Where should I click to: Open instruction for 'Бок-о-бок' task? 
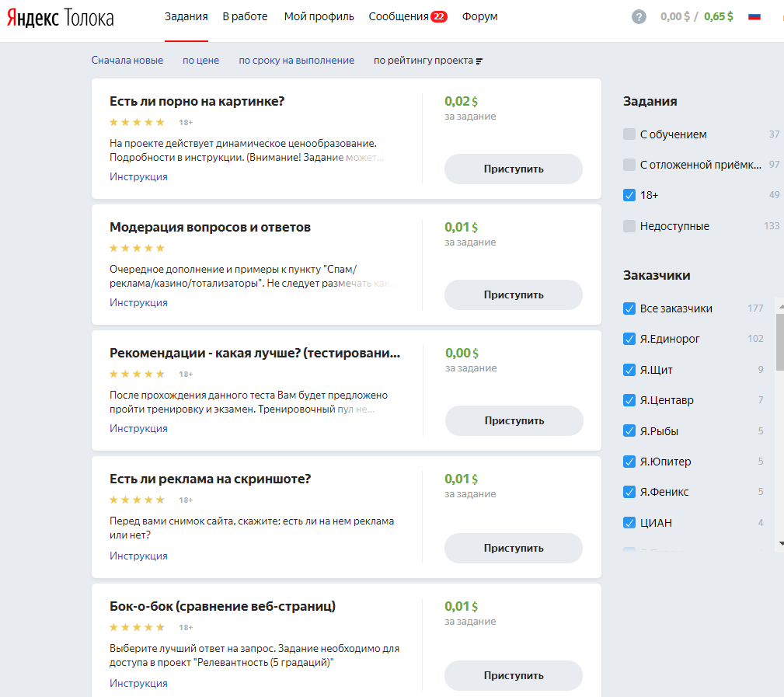(x=138, y=684)
